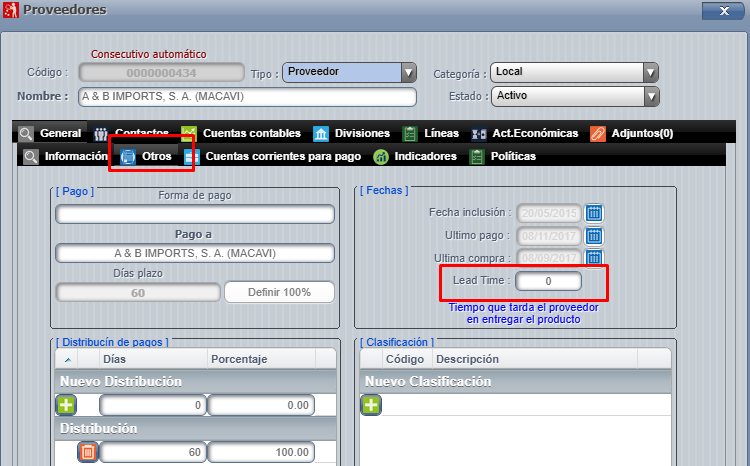Viewport: 750px width, 466px height.
Task: Click the Líneas clipboard icon
Action: [x=409, y=133]
